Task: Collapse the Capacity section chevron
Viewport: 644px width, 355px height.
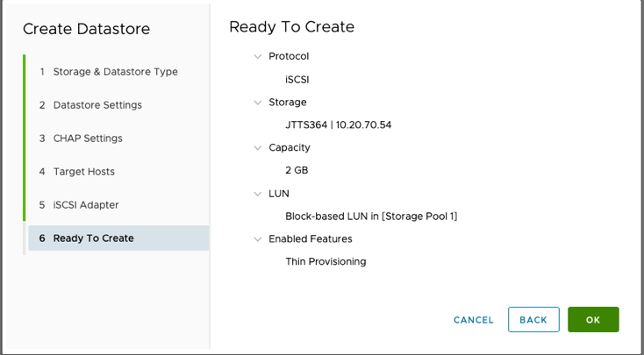Action: [x=257, y=147]
